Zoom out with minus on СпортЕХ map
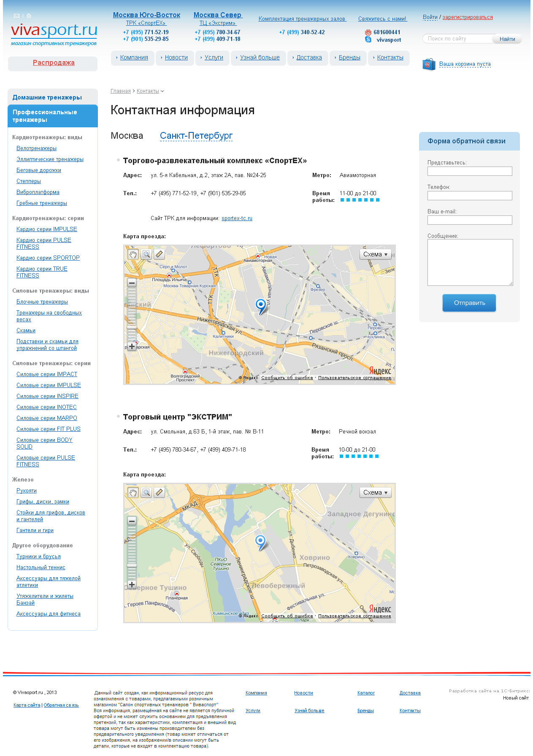The width and height of the screenshot is (533, 756). click(x=132, y=283)
